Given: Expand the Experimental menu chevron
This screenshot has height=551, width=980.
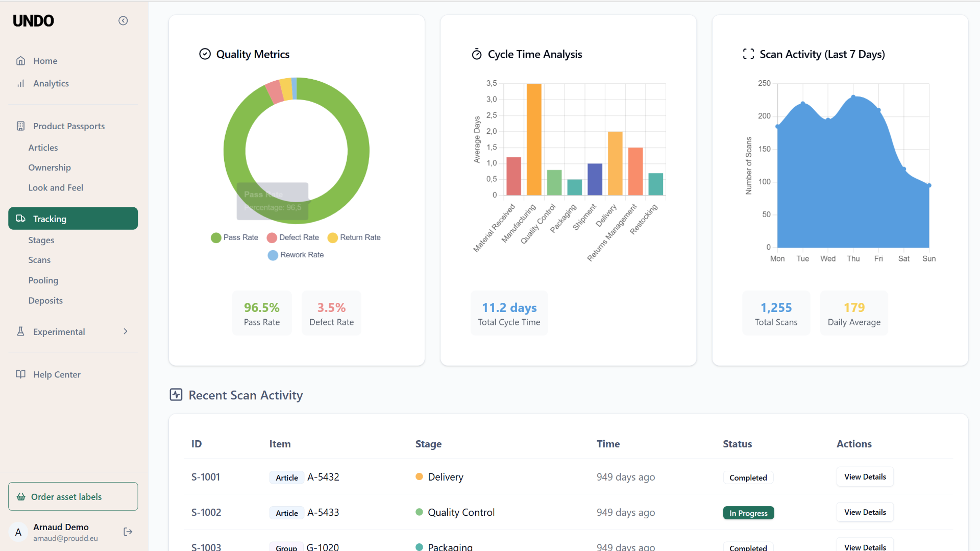Looking at the screenshot, I should [126, 331].
